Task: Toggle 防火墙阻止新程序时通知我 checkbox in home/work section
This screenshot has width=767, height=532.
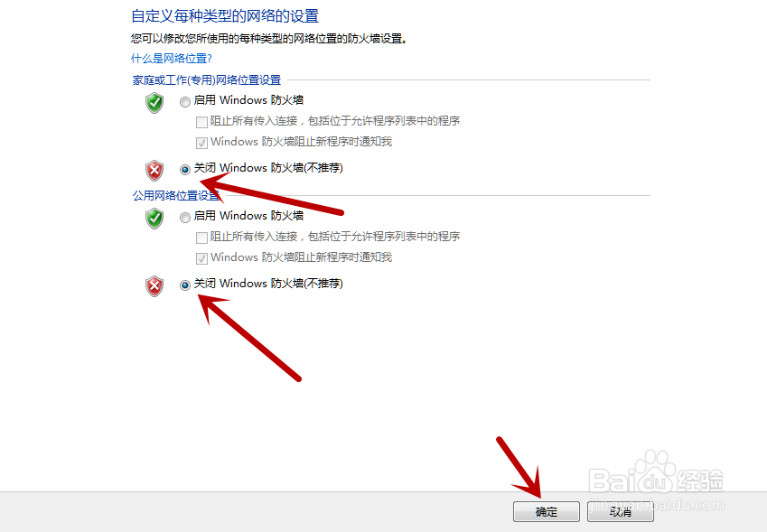Action: tap(201, 143)
